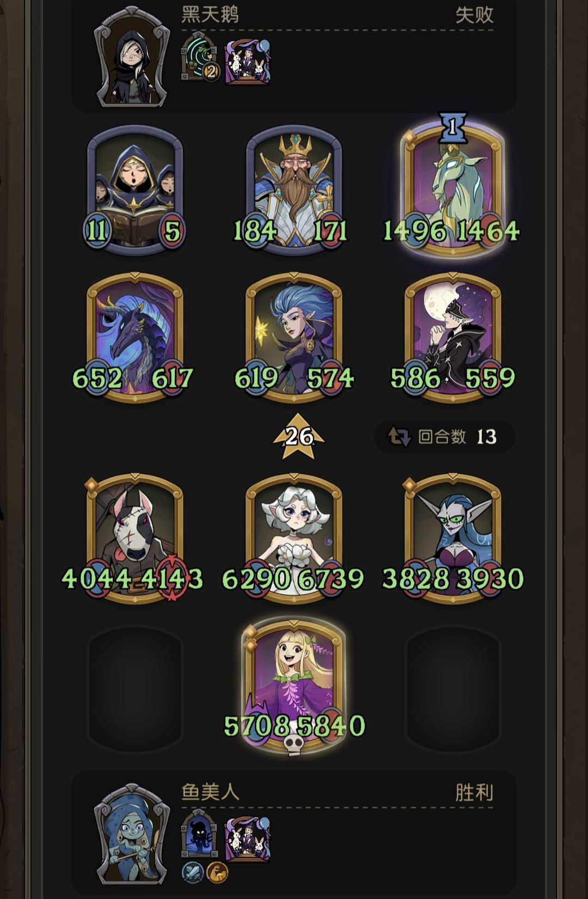The height and width of the screenshot is (899, 588).
Task: Click the 回合数 13 round counter
Action: coord(445,437)
